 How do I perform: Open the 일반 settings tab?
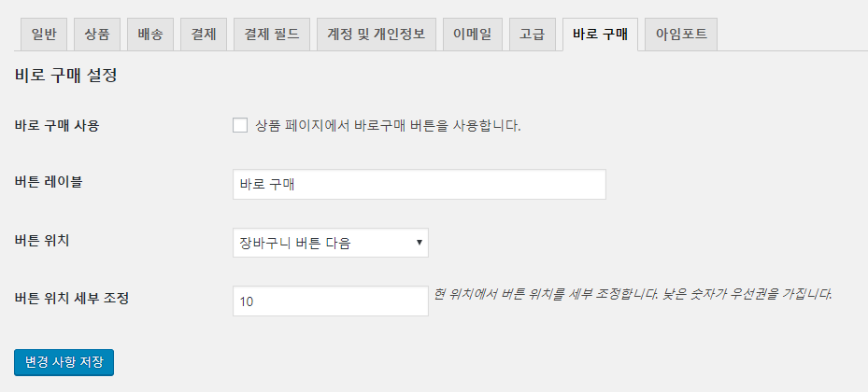point(43,35)
